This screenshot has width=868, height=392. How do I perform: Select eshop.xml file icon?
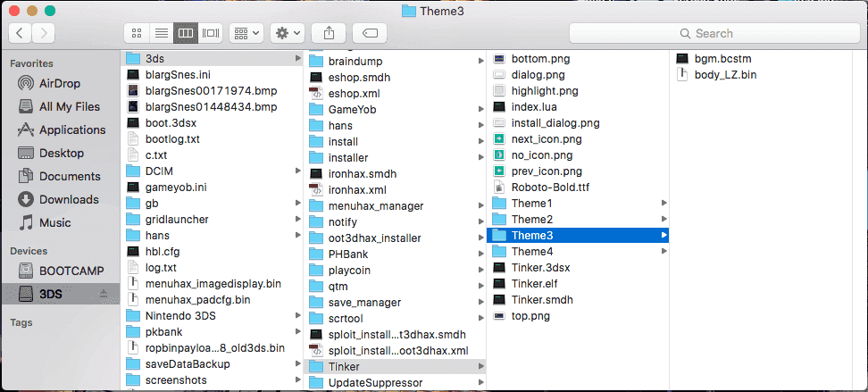coord(315,94)
